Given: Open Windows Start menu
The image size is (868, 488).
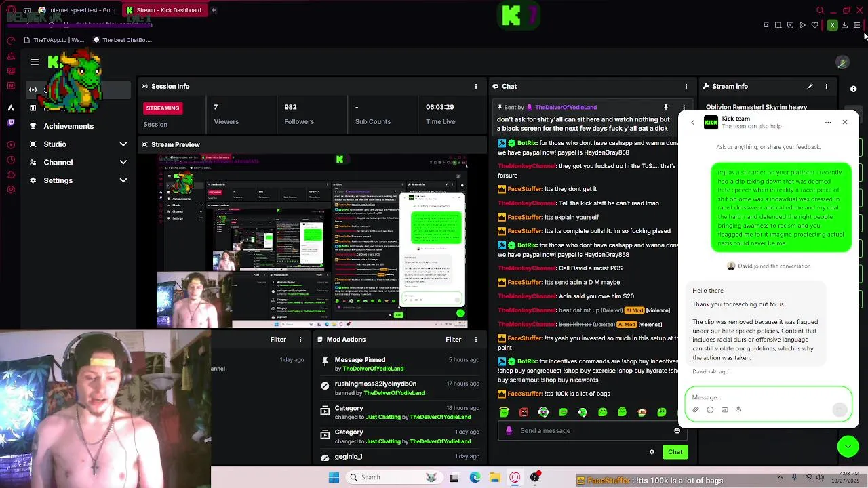Looking at the screenshot, I should 334,477.
